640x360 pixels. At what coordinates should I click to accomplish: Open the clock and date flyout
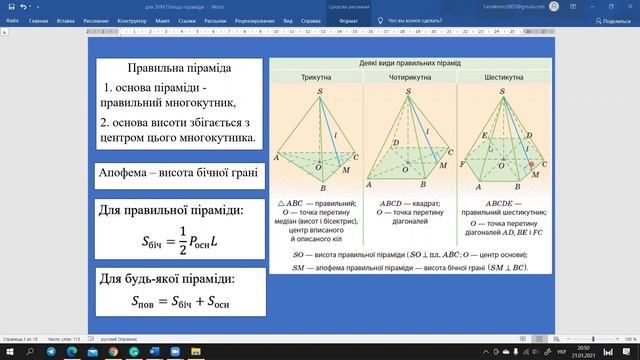[x=583, y=352]
